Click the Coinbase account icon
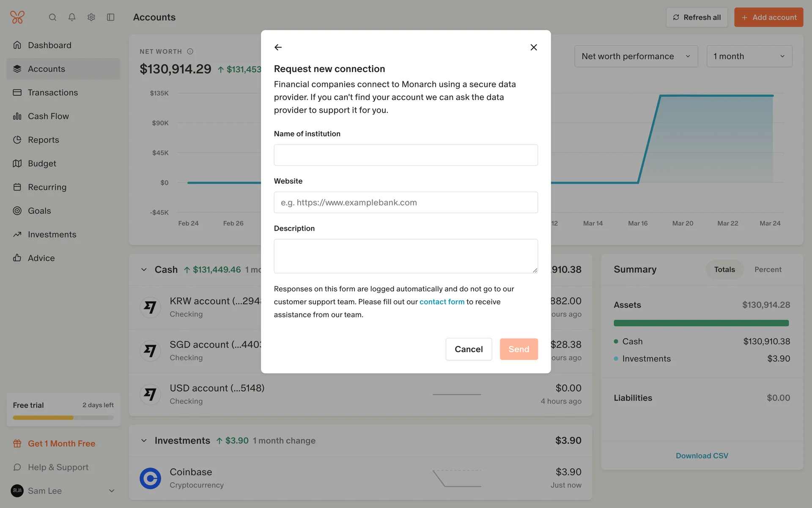 [150, 478]
